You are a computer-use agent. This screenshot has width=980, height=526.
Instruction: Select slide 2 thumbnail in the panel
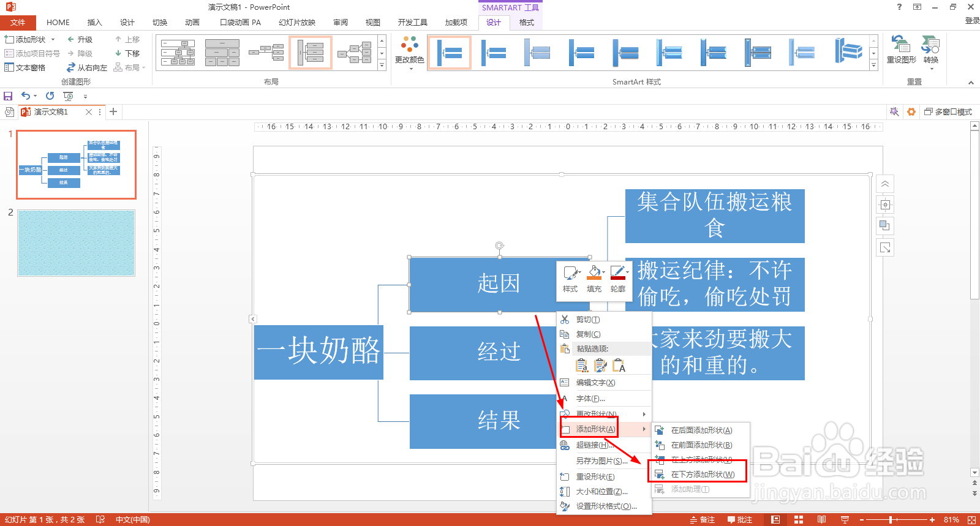click(x=76, y=243)
